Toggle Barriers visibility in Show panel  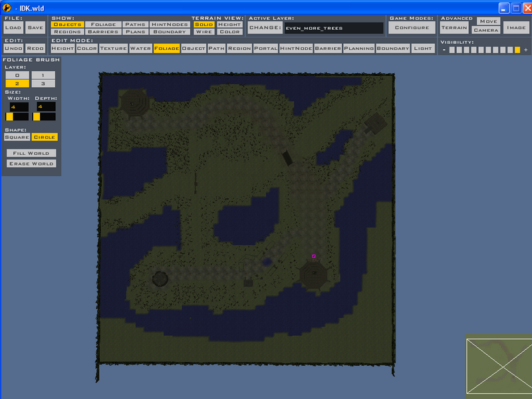[103, 31]
